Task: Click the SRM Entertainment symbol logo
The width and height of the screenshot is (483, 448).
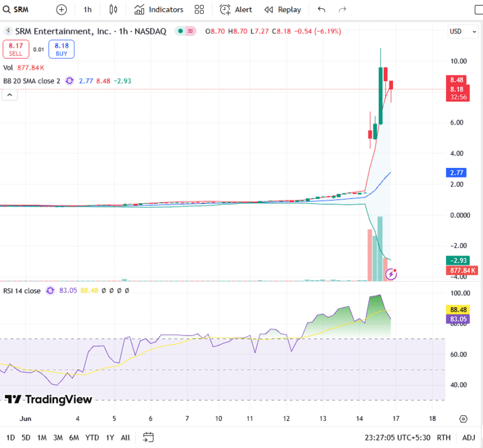Action: 8,31
